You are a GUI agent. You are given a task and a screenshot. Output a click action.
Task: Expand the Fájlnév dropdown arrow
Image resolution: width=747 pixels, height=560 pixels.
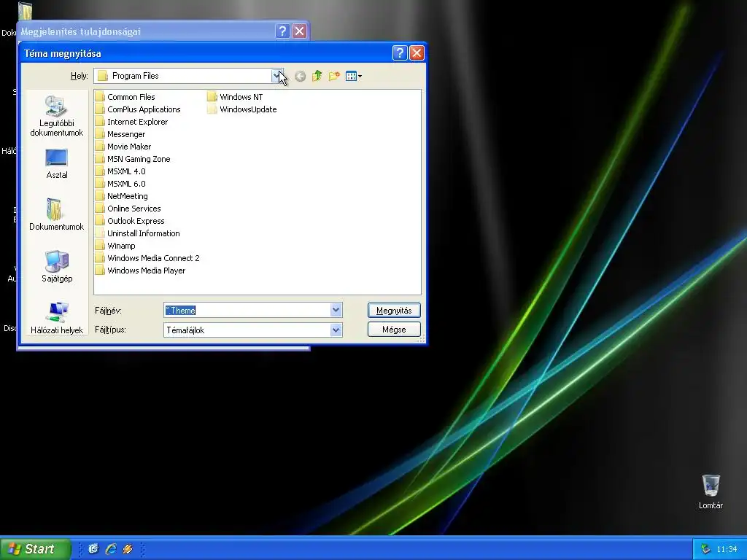336,310
